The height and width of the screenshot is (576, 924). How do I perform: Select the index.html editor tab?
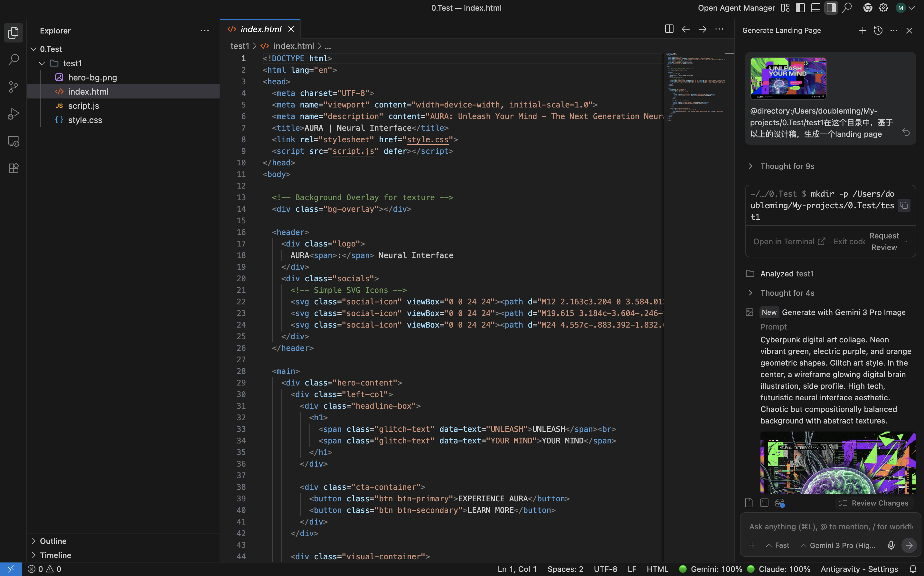pos(261,29)
